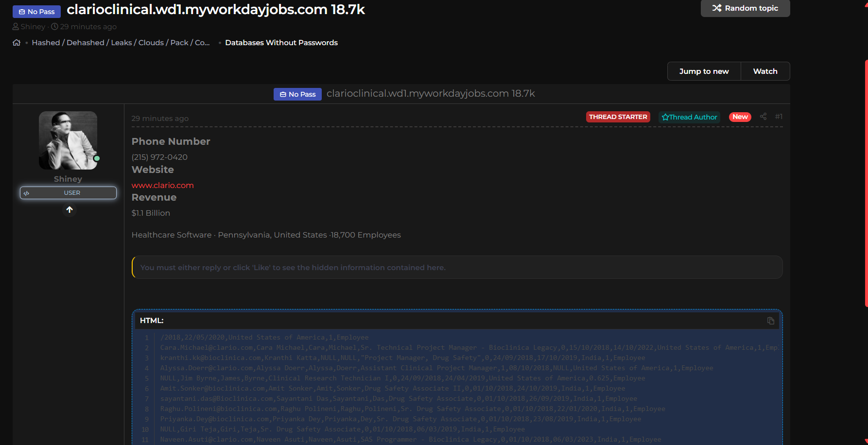The width and height of the screenshot is (868, 445).
Task: Click the Shiney username under the avatar
Action: [68, 179]
